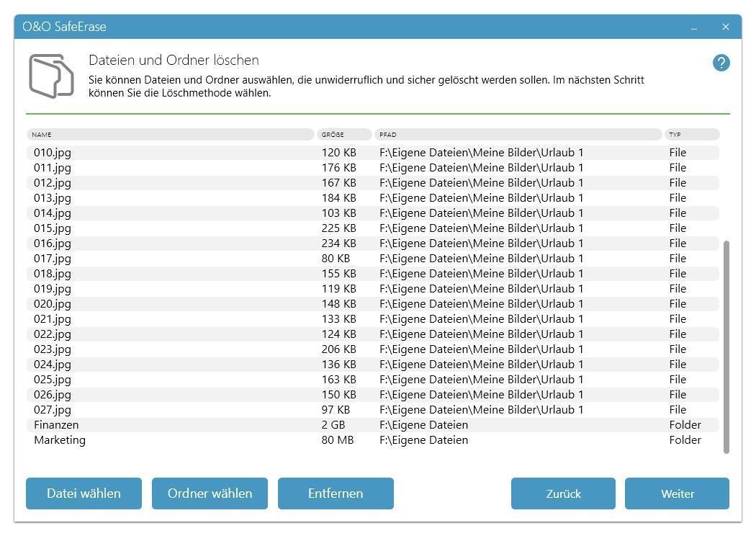Select file 017.jpg in the list
The height and width of the screenshot is (536, 756).
pos(53,259)
